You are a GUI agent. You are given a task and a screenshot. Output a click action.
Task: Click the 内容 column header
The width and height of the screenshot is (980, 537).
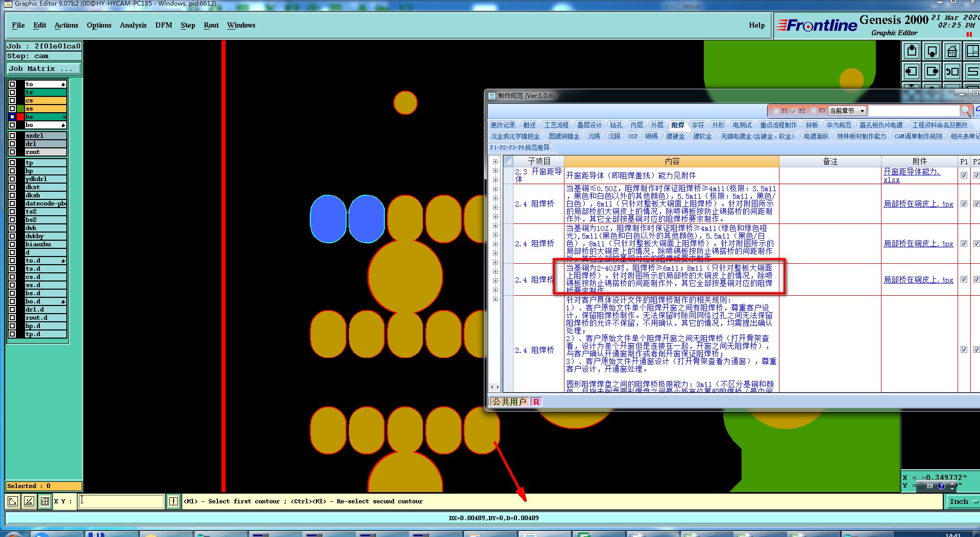pyautogui.click(x=672, y=161)
